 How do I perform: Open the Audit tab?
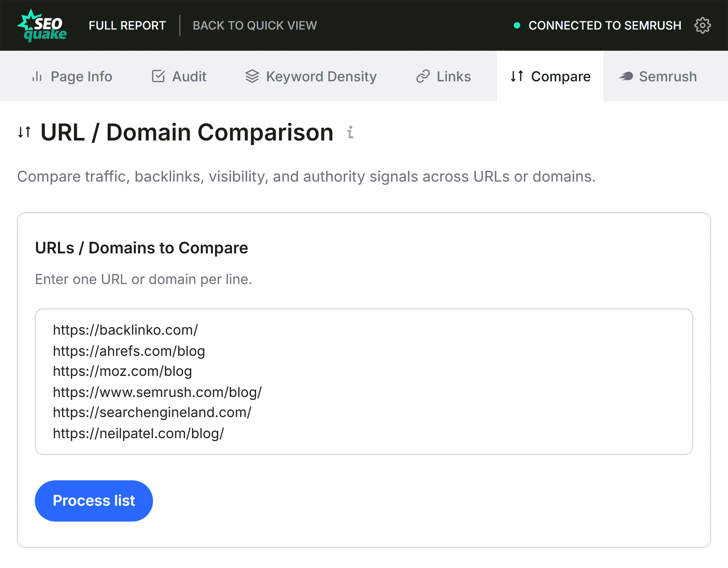[x=179, y=76]
